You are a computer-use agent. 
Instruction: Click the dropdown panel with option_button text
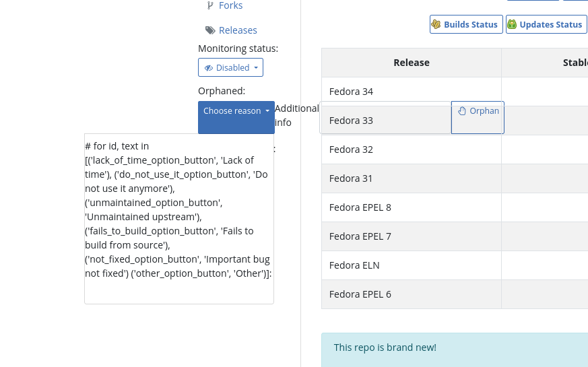point(179,219)
